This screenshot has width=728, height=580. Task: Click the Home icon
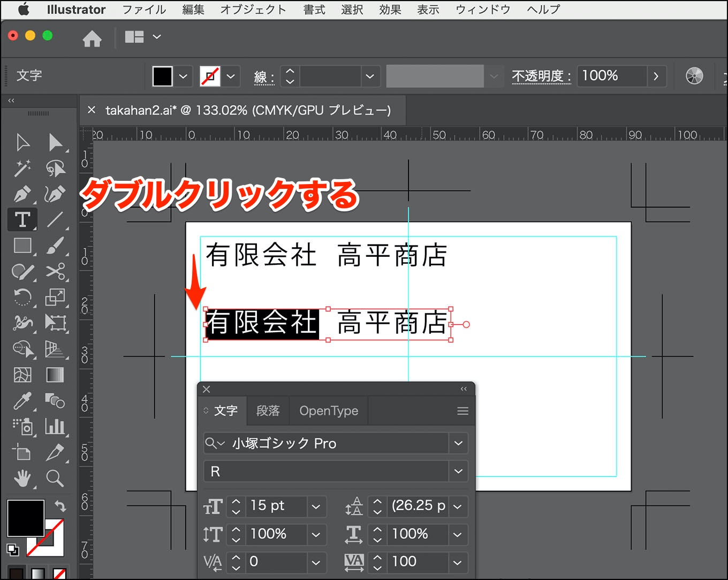point(92,39)
